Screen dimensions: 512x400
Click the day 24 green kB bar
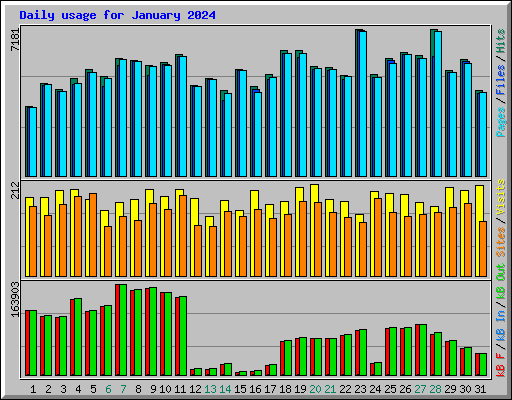(378, 369)
